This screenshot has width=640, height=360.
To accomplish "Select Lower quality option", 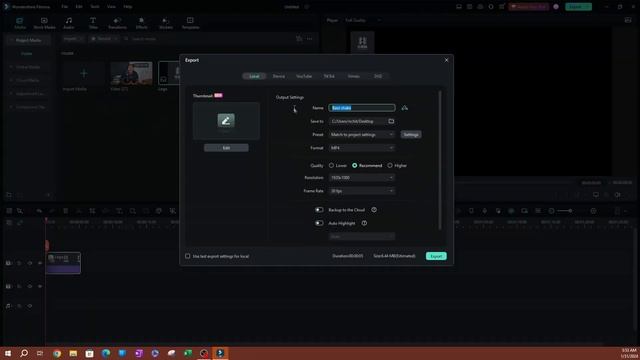I will pyautogui.click(x=331, y=165).
